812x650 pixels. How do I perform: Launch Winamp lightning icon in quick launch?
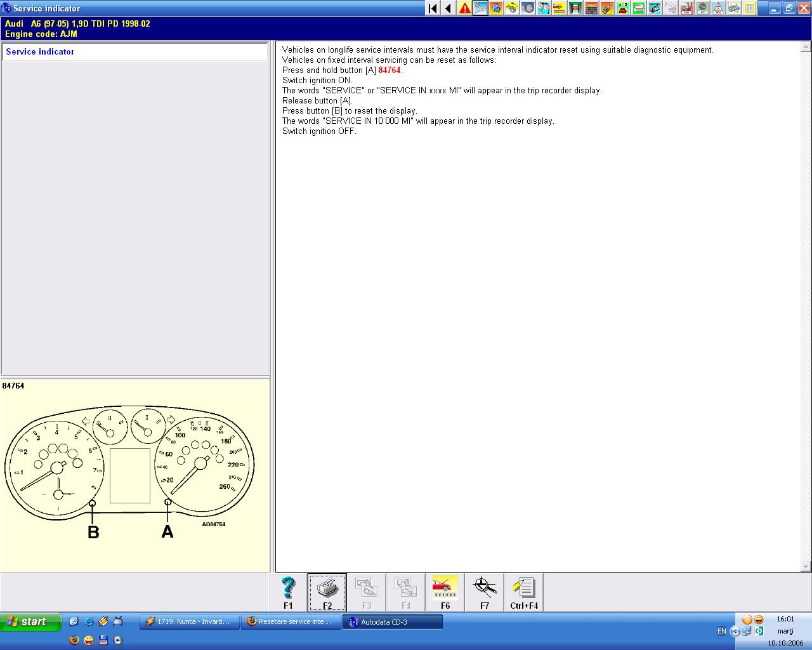click(103, 621)
